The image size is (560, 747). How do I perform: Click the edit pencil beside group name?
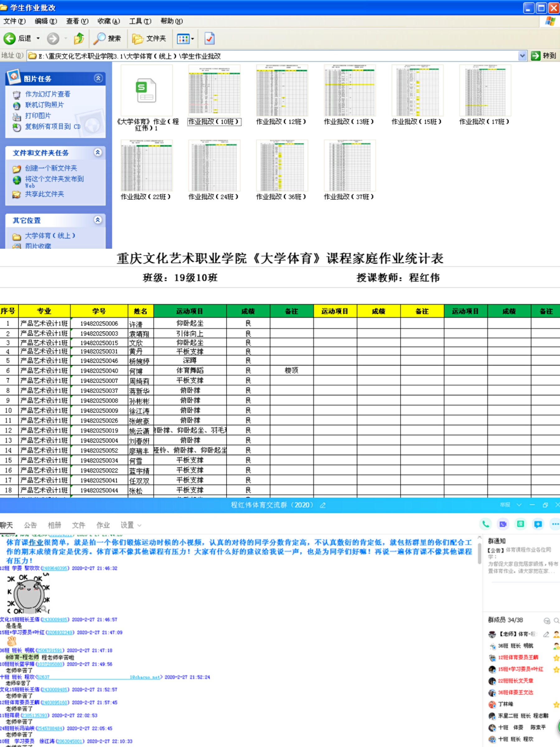pos(323,505)
